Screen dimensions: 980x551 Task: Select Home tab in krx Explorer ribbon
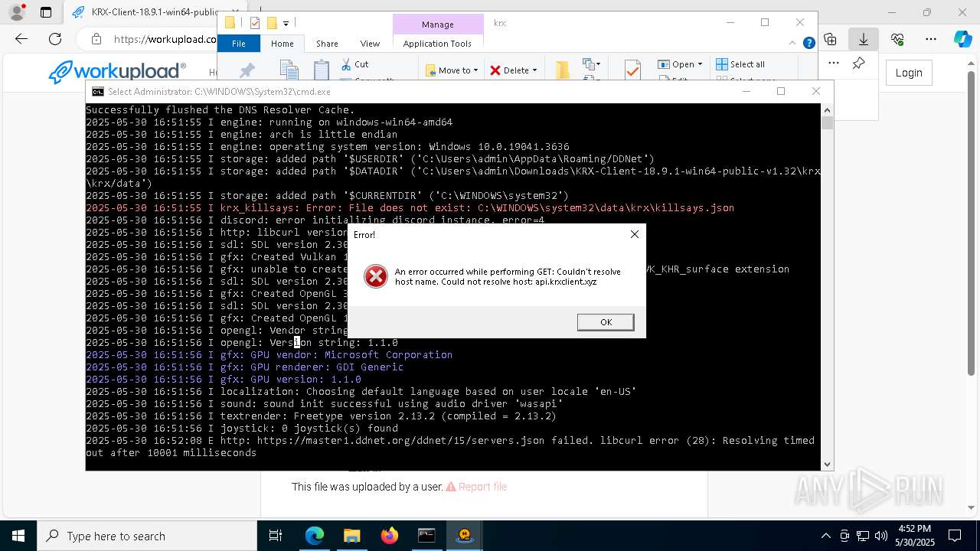point(282,44)
